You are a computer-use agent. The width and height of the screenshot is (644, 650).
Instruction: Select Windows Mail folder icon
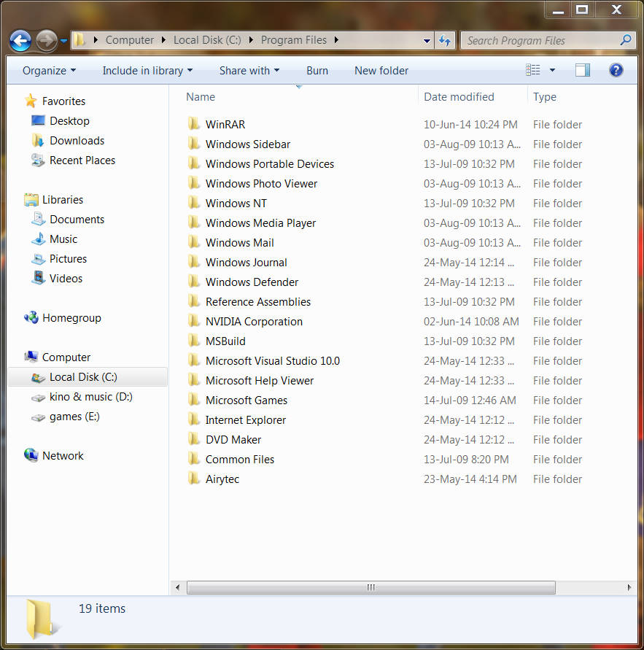click(193, 242)
